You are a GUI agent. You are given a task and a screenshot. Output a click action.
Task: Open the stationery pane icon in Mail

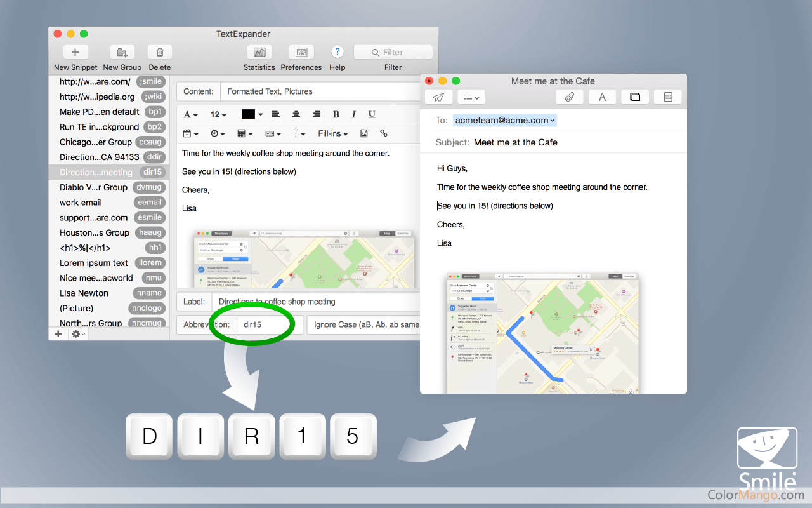tap(668, 97)
